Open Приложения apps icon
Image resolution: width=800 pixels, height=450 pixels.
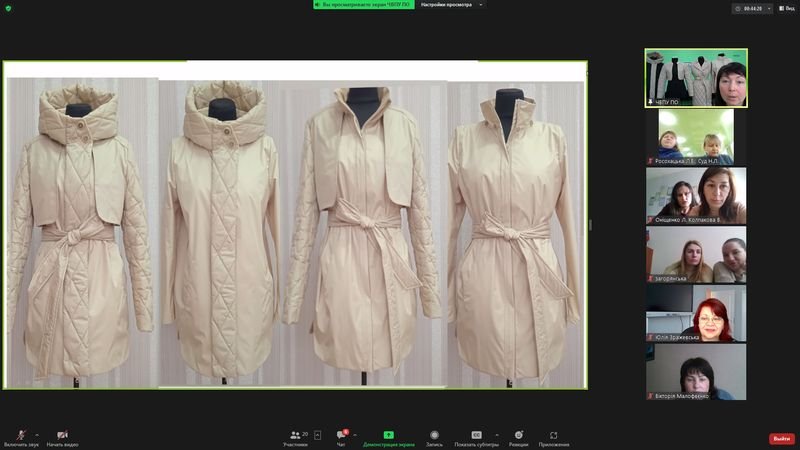pyautogui.click(x=553, y=436)
